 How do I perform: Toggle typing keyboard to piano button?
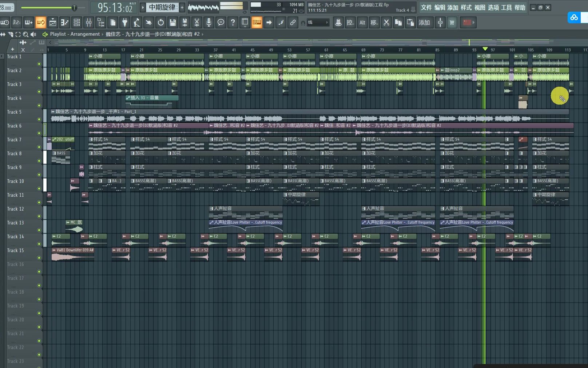pyautogui.click(x=257, y=23)
